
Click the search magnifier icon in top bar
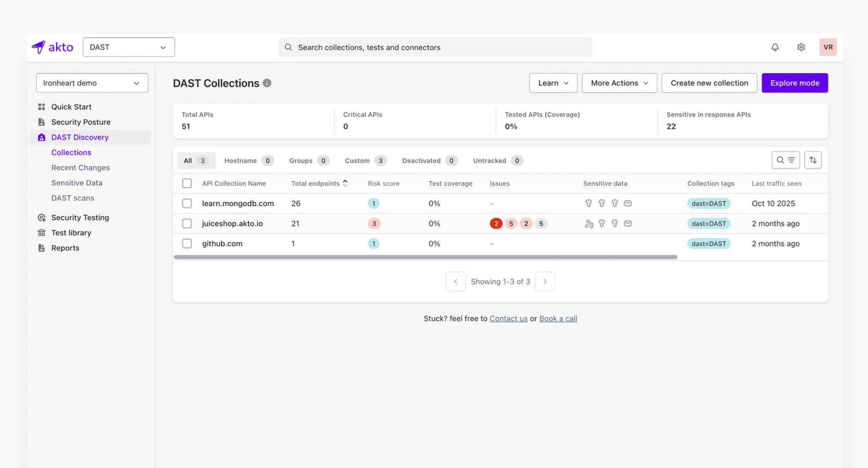(x=288, y=47)
